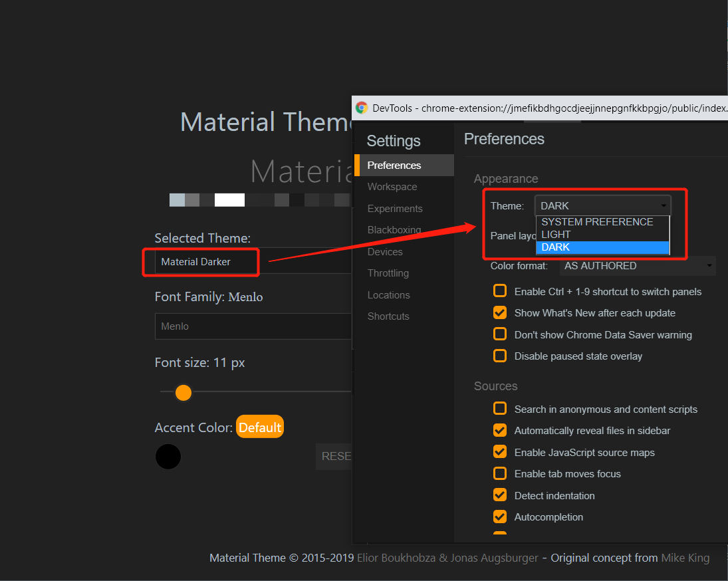Go to the Shortcuts settings section
The height and width of the screenshot is (581, 728).
388,316
